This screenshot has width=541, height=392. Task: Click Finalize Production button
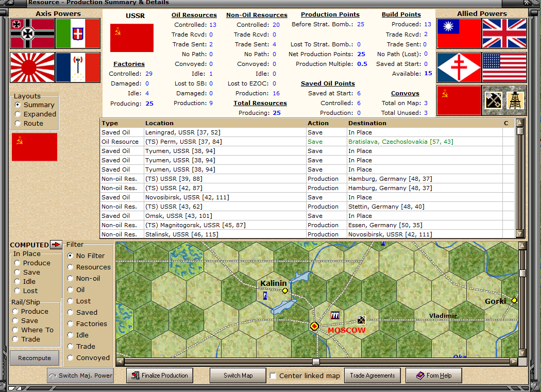(160, 376)
